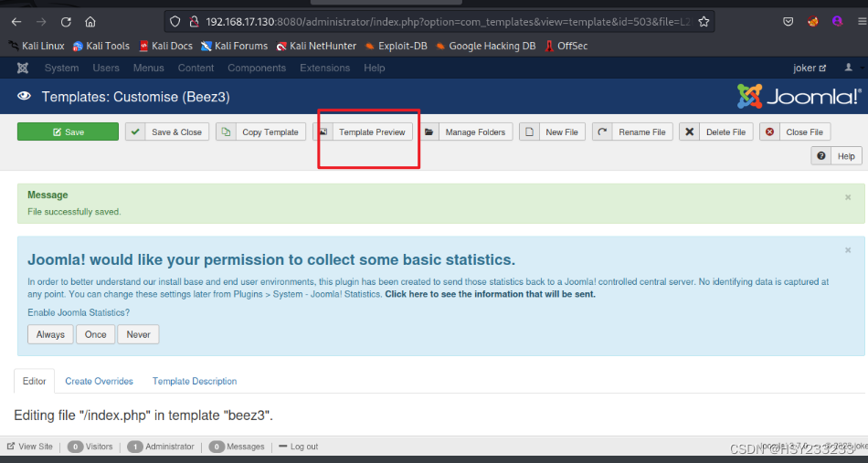Click the toolbar Help button
Image resolution: width=868 pixels, height=463 pixels.
[836, 156]
